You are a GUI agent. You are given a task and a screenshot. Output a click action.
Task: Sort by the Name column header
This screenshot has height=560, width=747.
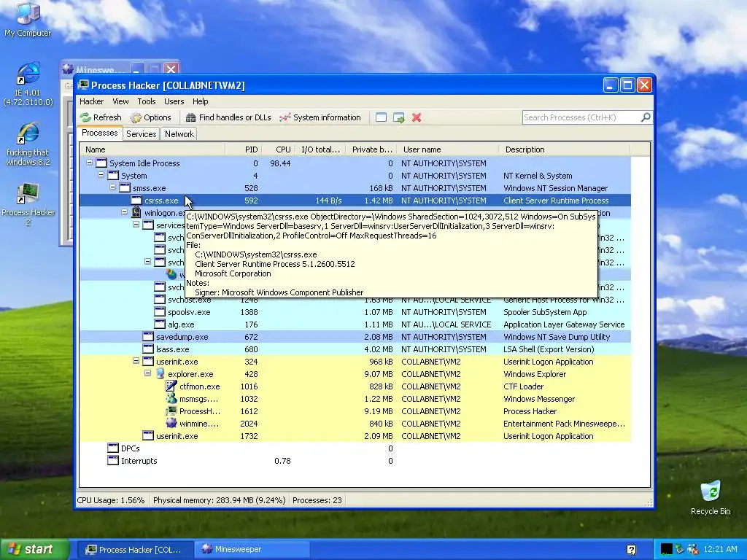click(152, 149)
